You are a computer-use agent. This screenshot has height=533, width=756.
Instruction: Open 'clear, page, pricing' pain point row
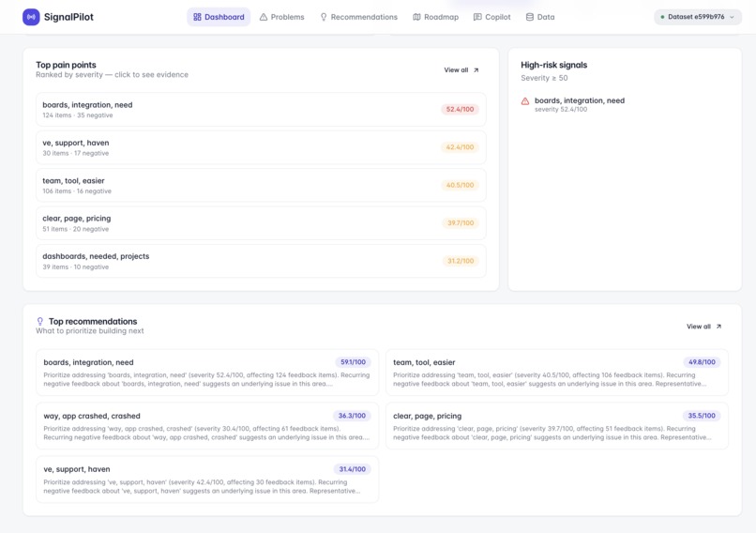click(x=261, y=223)
